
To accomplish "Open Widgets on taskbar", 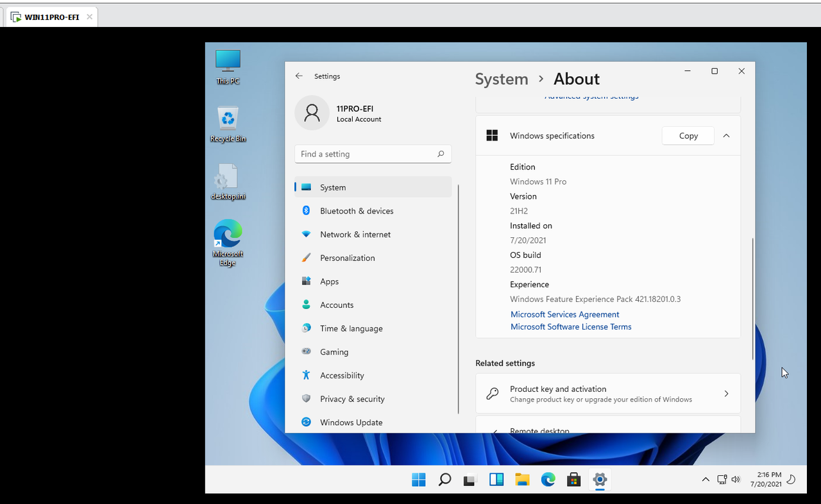I will [x=496, y=480].
